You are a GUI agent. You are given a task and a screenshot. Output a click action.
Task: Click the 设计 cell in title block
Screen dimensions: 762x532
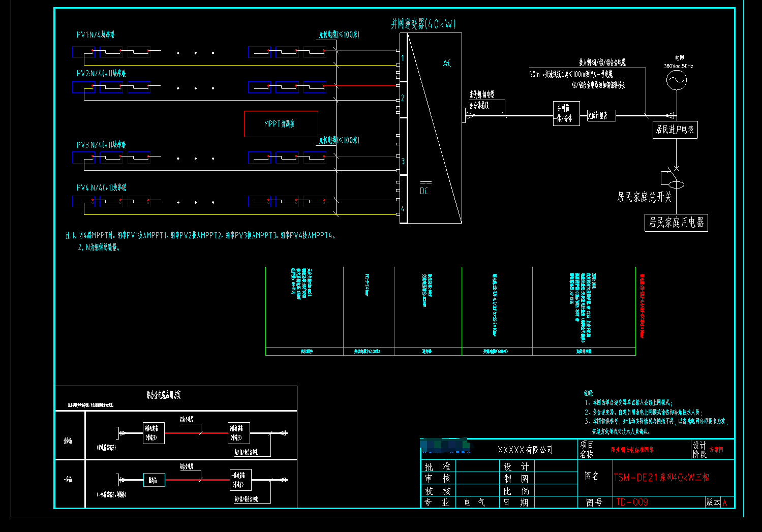point(516,466)
